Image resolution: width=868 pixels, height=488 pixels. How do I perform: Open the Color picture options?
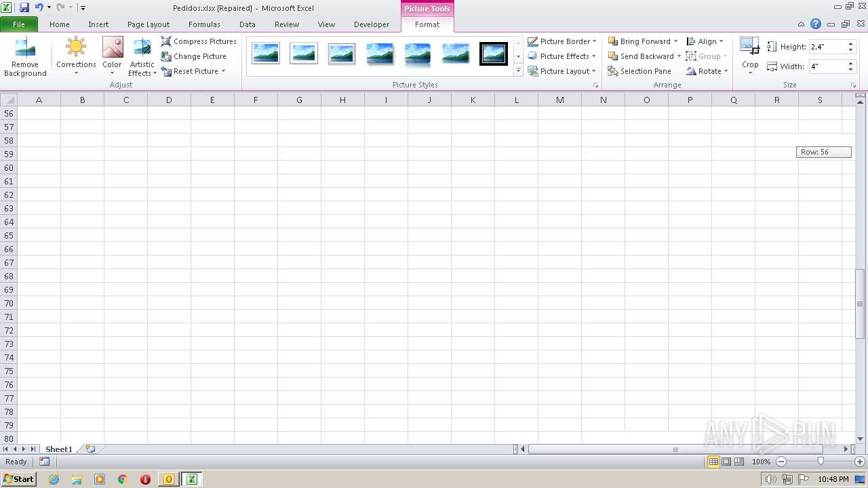112,57
